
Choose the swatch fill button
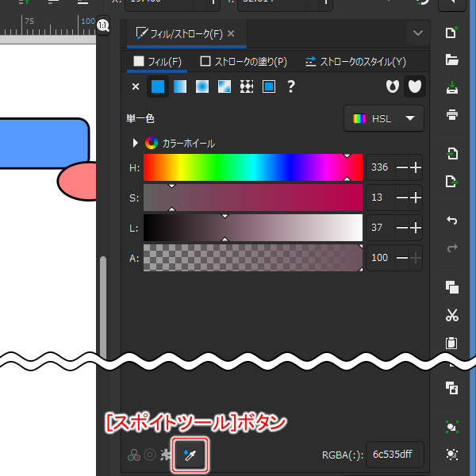269,86
